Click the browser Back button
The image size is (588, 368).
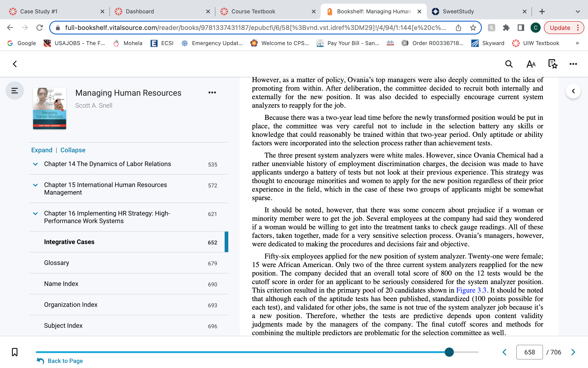[x=10, y=28]
